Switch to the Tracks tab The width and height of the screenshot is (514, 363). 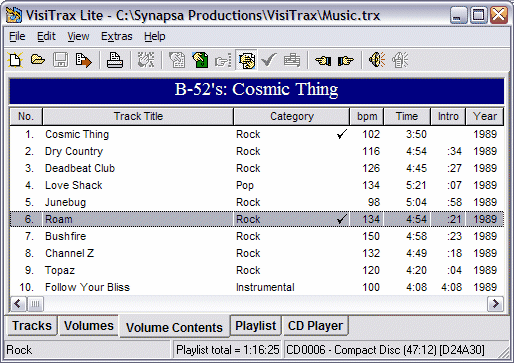32,326
